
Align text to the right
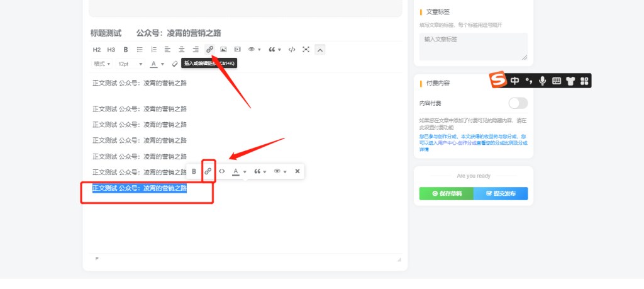tap(196, 50)
